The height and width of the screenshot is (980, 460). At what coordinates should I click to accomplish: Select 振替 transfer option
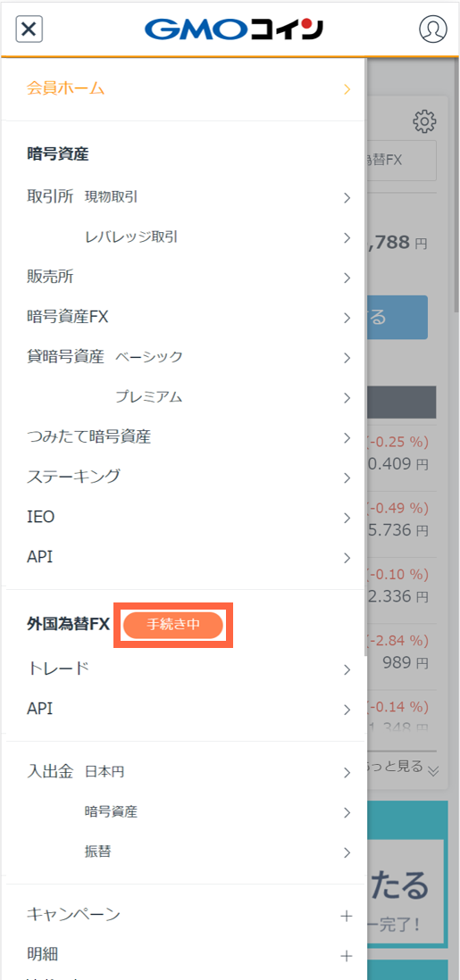pos(184,851)
